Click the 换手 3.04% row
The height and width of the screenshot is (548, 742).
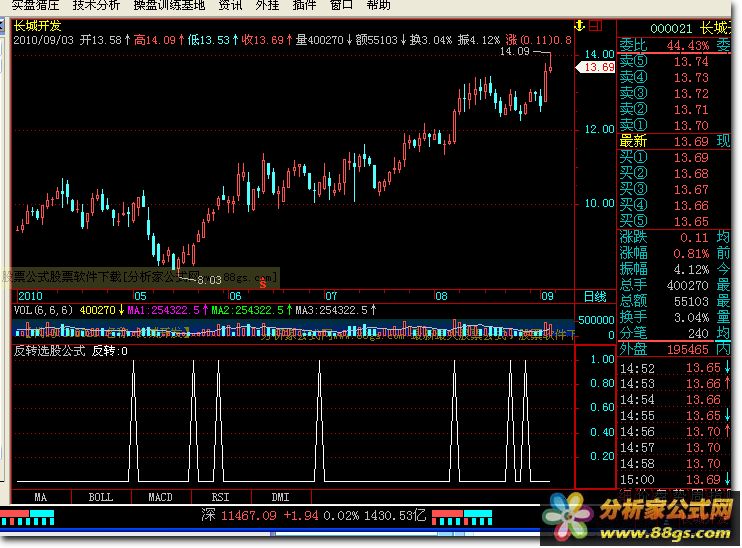pos(674,318)
